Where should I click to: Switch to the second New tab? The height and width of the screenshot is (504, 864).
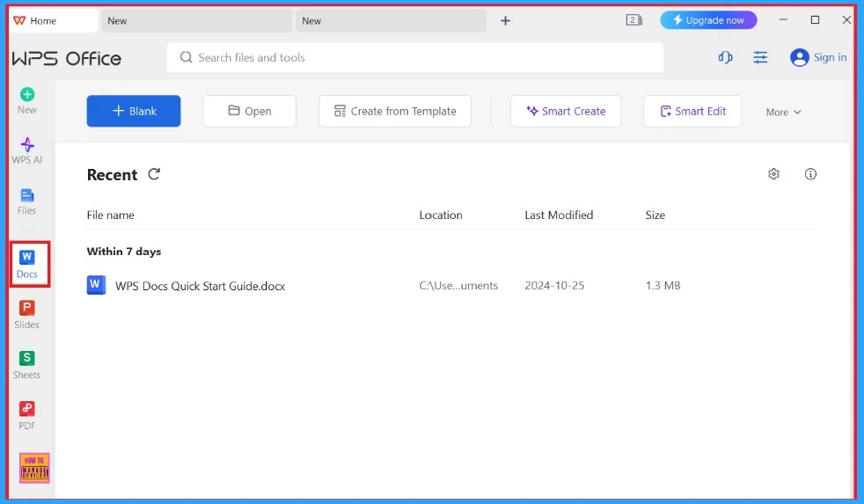(391, 21)
